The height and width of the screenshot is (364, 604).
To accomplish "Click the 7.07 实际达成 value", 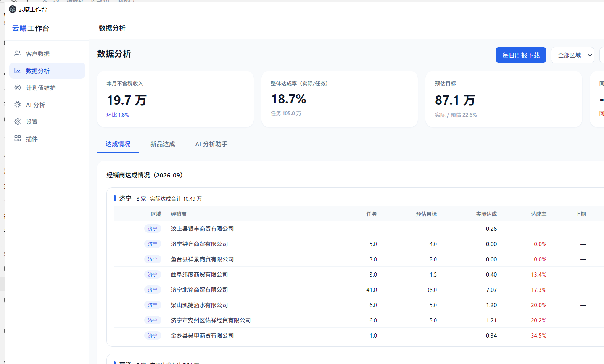I will tap(491, 290).
